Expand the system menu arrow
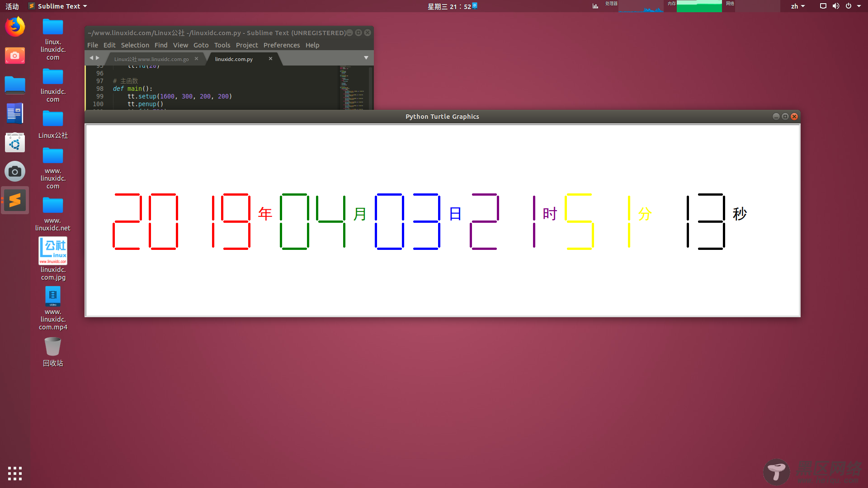 (859, 6)
